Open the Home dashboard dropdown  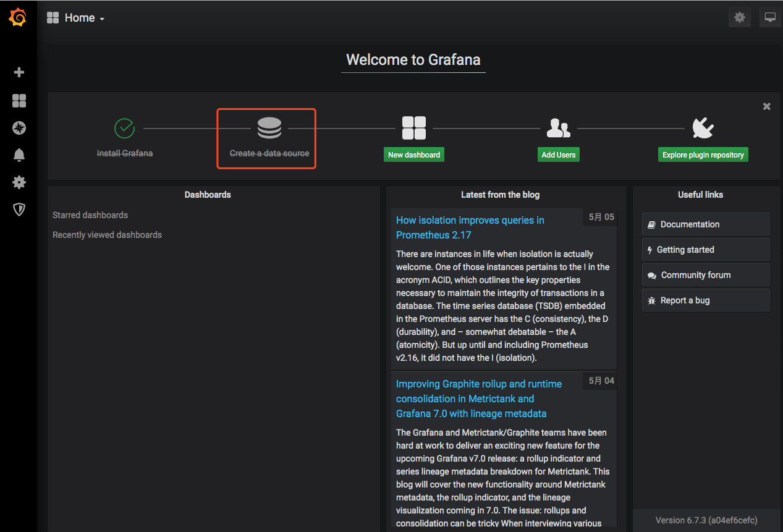click(76, 18)
